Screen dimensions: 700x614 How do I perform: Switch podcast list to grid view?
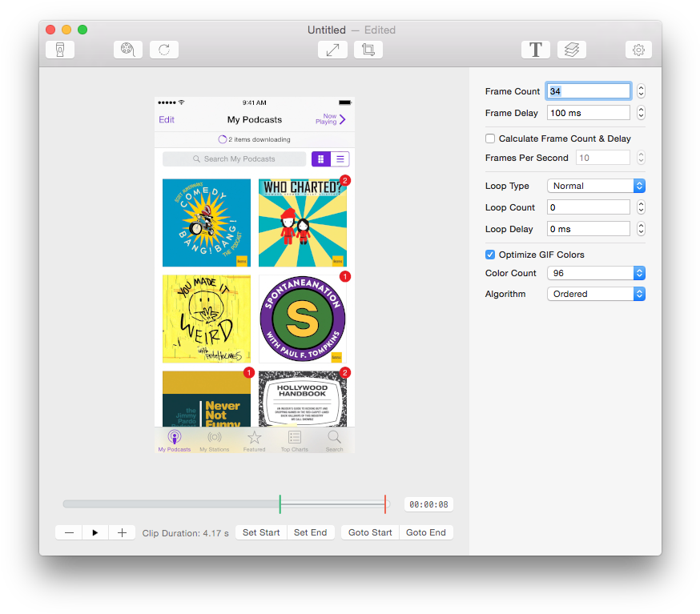pos(321,159)
